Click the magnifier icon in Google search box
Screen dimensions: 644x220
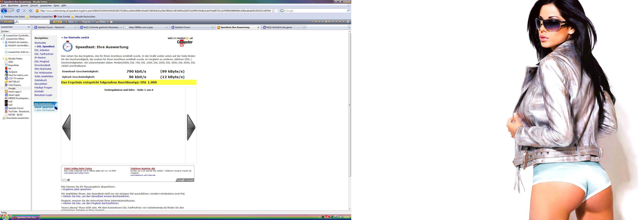tap(348, 10)
